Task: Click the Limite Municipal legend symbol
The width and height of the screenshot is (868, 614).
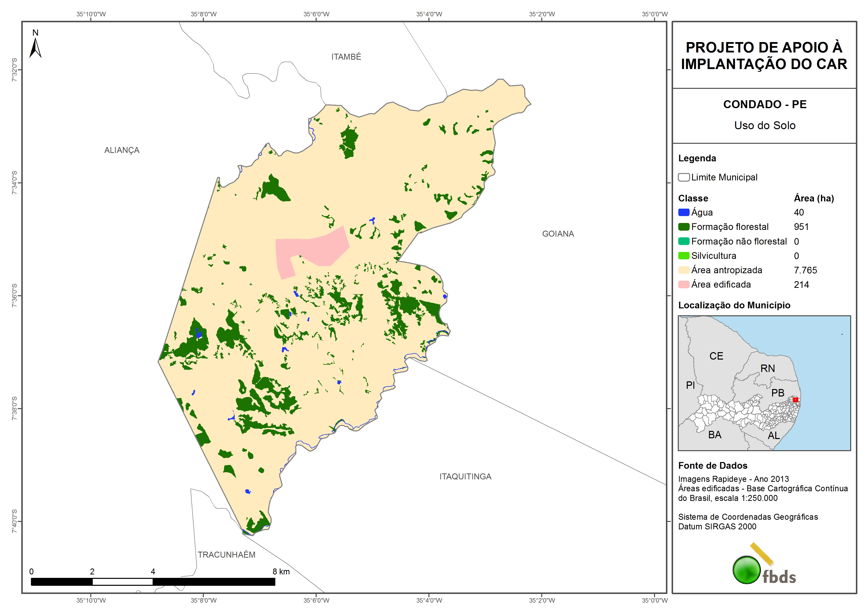Action: (683, 177)
